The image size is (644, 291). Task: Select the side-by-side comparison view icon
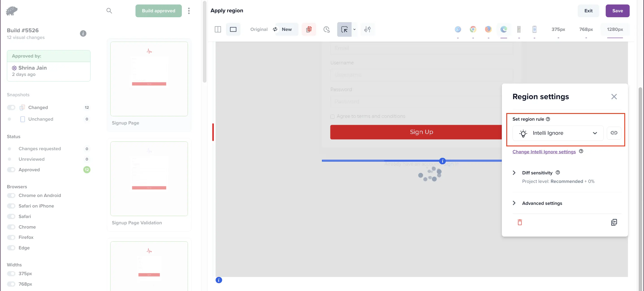218,29
